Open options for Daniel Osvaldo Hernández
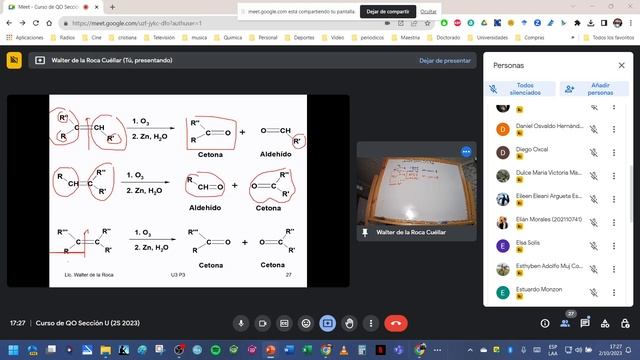 613,129
